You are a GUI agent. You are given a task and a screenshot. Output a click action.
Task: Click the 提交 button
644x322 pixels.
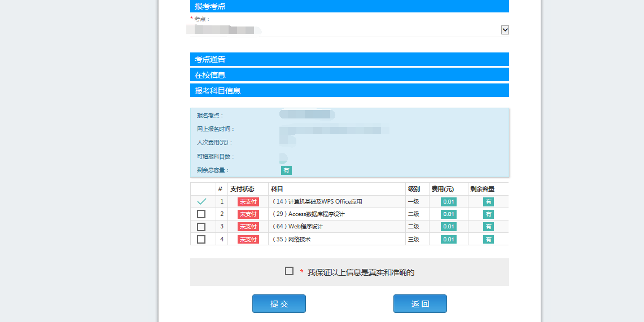[279, 303]
